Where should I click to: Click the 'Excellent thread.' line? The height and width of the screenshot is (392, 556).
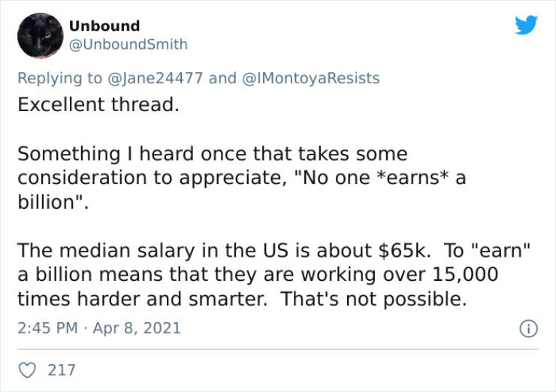coord(98,104)
